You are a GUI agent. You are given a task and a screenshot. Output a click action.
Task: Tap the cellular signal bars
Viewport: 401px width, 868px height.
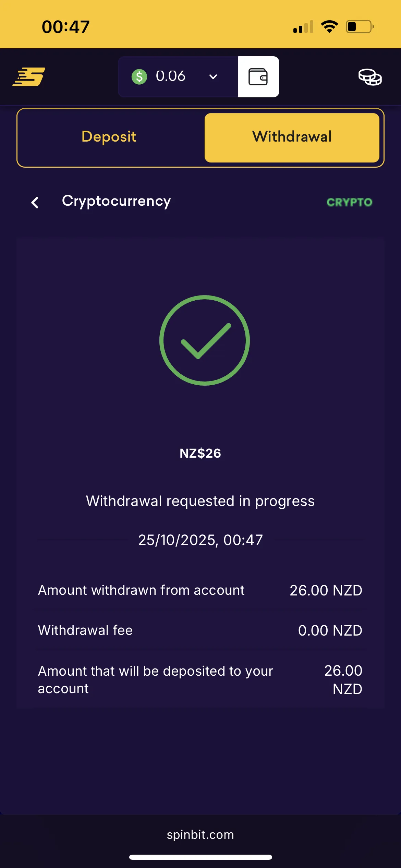click(303, 27)
